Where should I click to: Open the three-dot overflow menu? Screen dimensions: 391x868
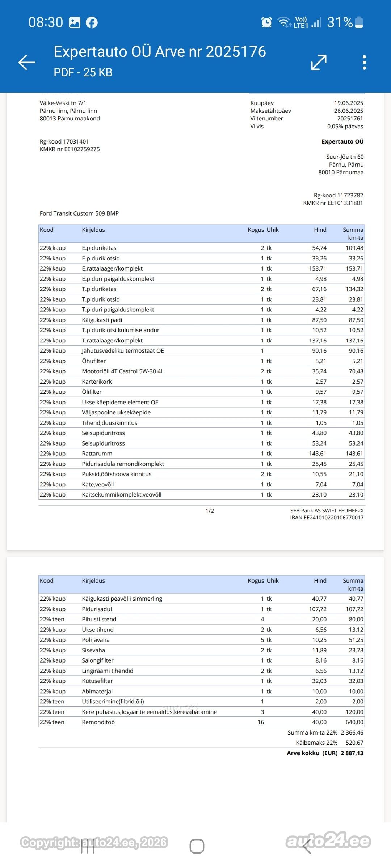click(x=364, y=62)
